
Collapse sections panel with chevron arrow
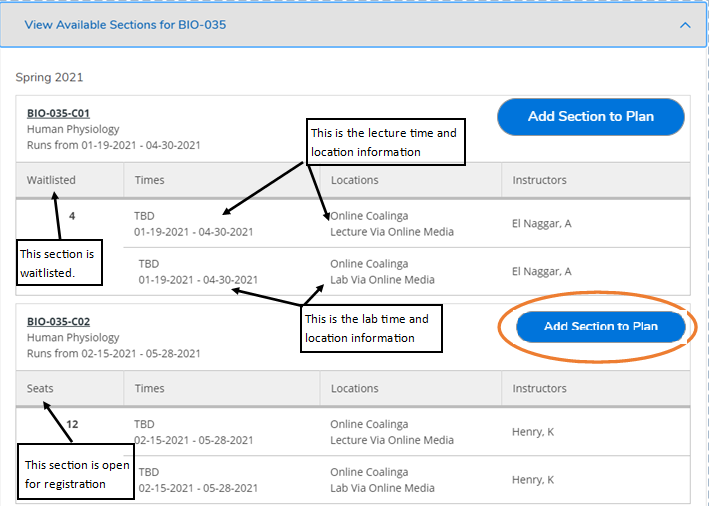pyautogui.click(x=685, y=25)
